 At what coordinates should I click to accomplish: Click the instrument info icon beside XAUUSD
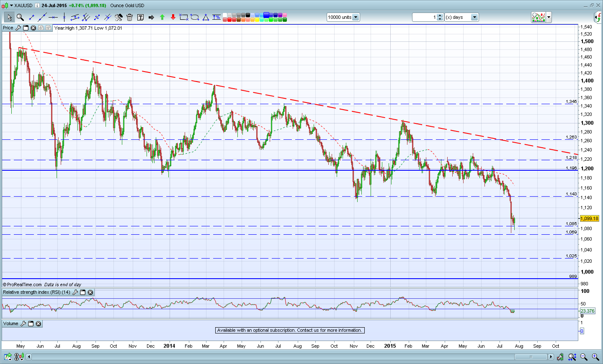37,5
